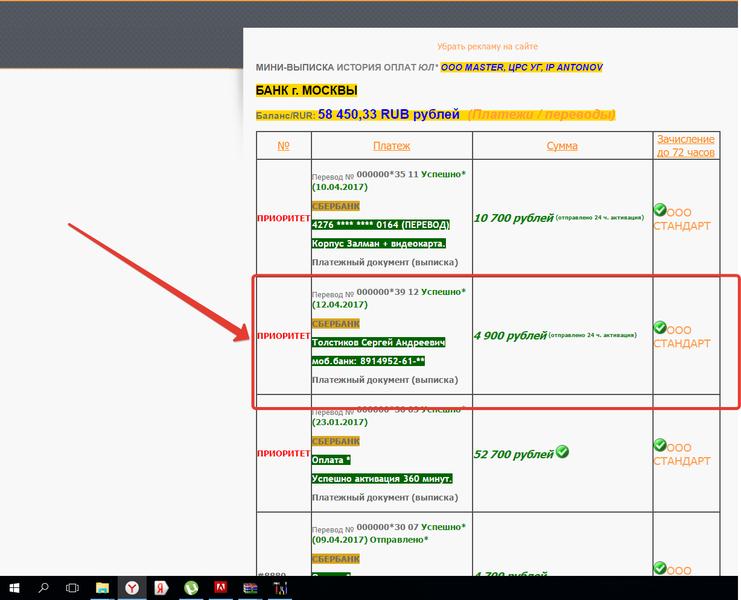Open 'Платежный документ (выписка)' for the 23.01.2017 transfer
741x600 pixels.
[x=385, y=497]
